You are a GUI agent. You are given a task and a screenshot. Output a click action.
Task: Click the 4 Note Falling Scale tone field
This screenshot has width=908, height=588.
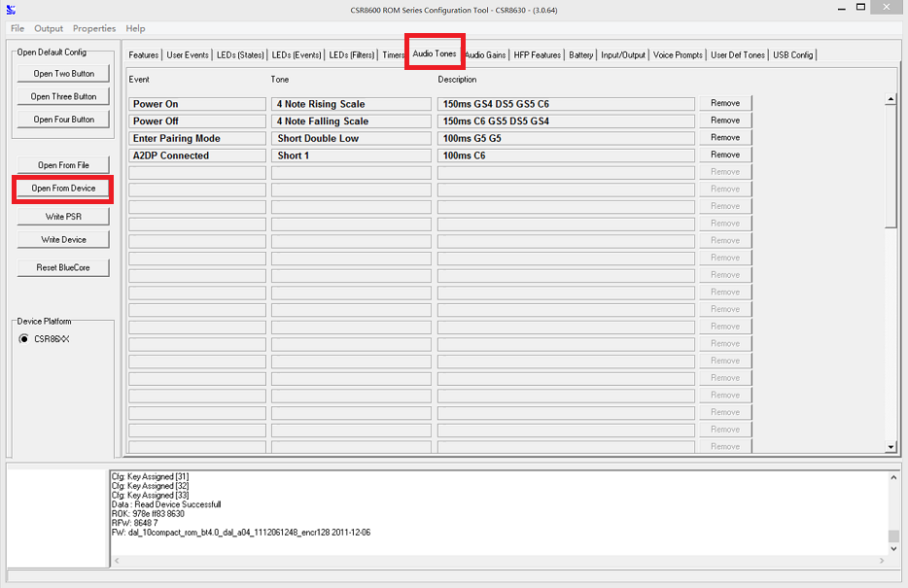pos(350,121)
